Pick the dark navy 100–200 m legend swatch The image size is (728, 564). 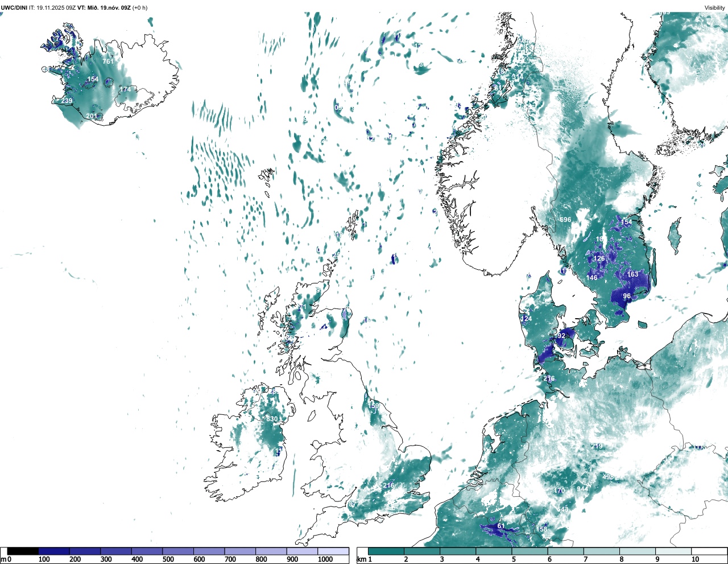point(54,551)
